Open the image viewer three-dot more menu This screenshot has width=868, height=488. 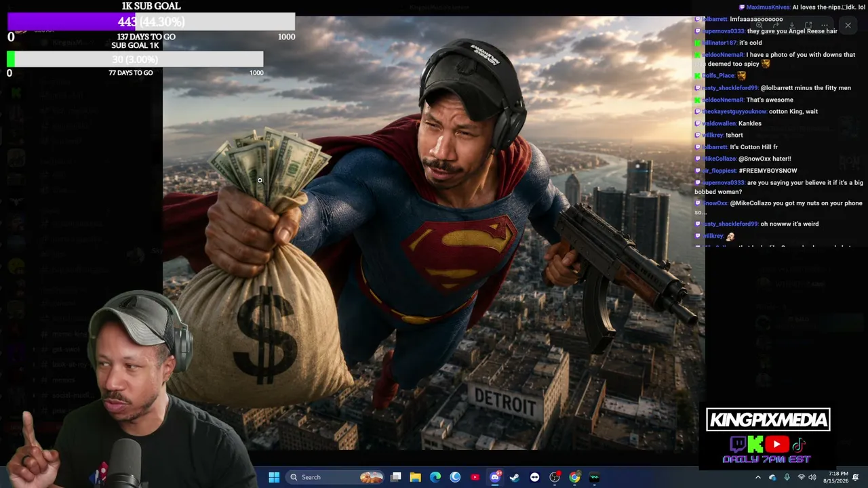click(824, 26)
